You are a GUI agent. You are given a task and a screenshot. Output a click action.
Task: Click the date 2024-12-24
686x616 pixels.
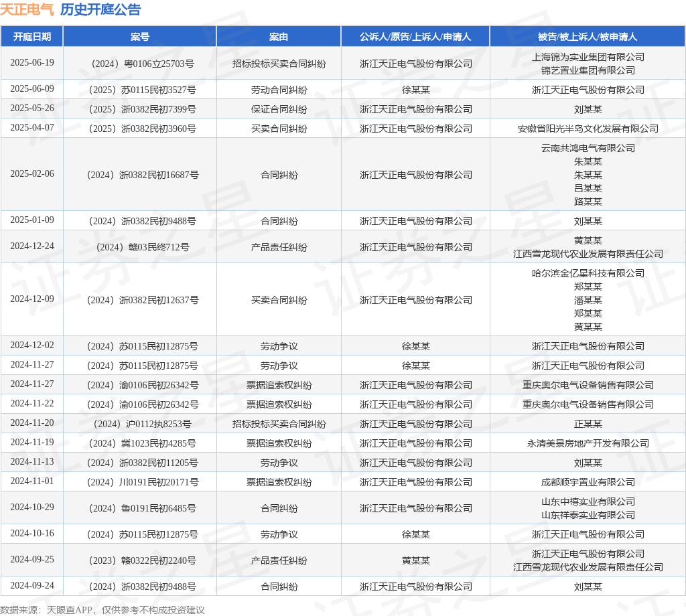click(32, 246)
